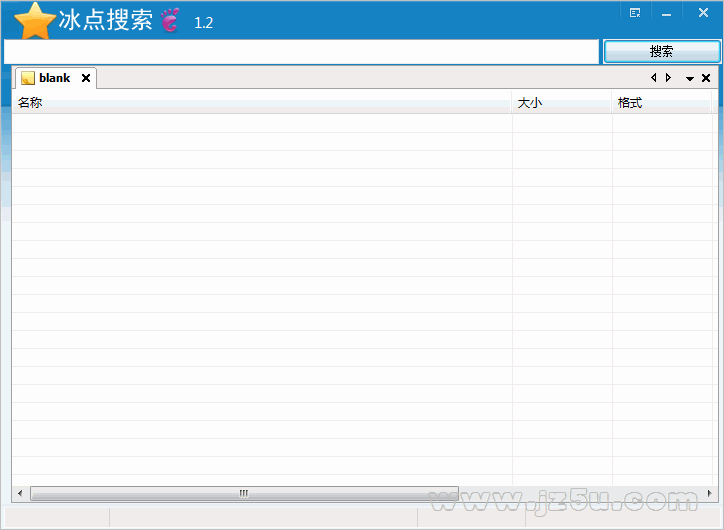Viewport: 724px width, 530px height.
Task: Click the horizontal scrollbar thumb
Action: [x=244, y=494]
